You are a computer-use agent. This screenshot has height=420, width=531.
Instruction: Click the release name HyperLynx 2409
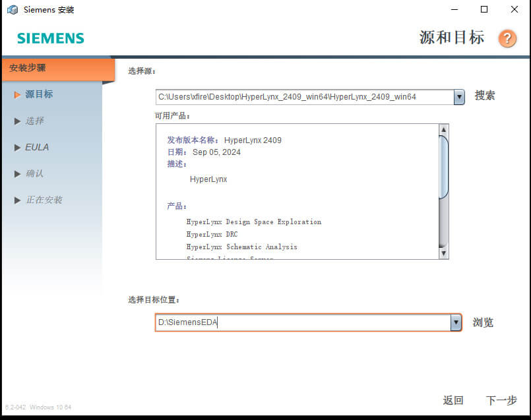tap(253, 140)
